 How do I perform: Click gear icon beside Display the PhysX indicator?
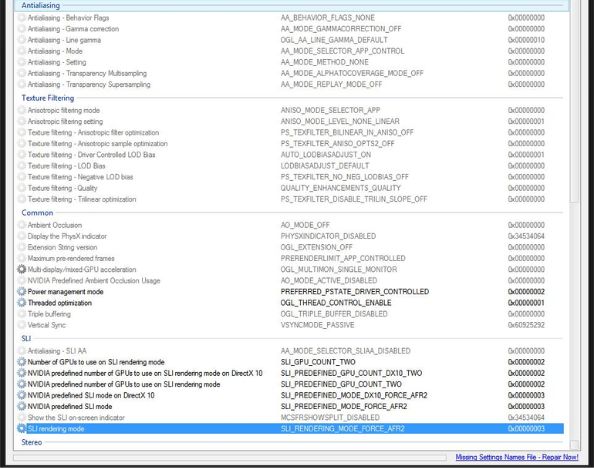[22, 236]
